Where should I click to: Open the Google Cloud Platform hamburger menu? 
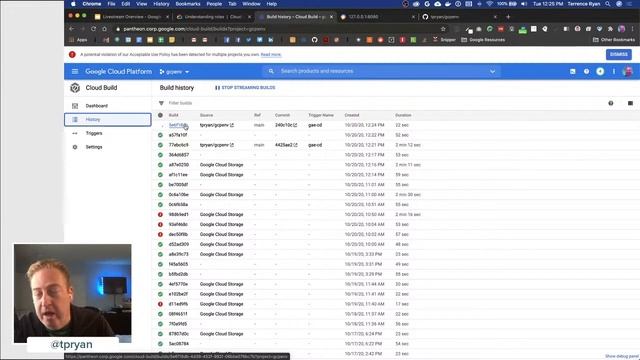pyautogui.click(x=75, y=71)
